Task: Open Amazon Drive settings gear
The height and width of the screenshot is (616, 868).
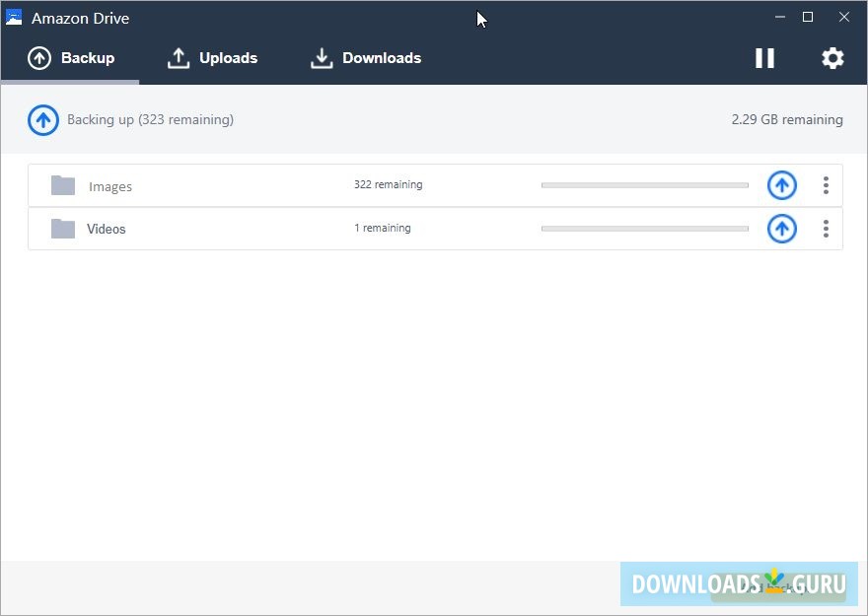Action: pyautogui.click(x=832, y=58)
